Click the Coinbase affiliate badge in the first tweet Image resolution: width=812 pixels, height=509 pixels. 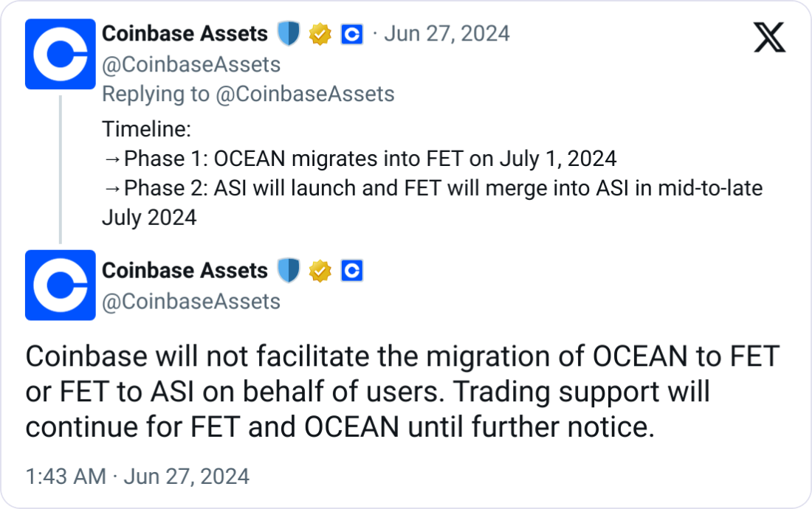[352, 34]
